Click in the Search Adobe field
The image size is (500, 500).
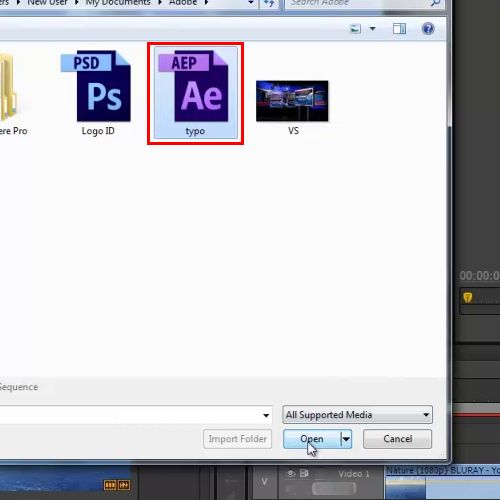(357, 3)
